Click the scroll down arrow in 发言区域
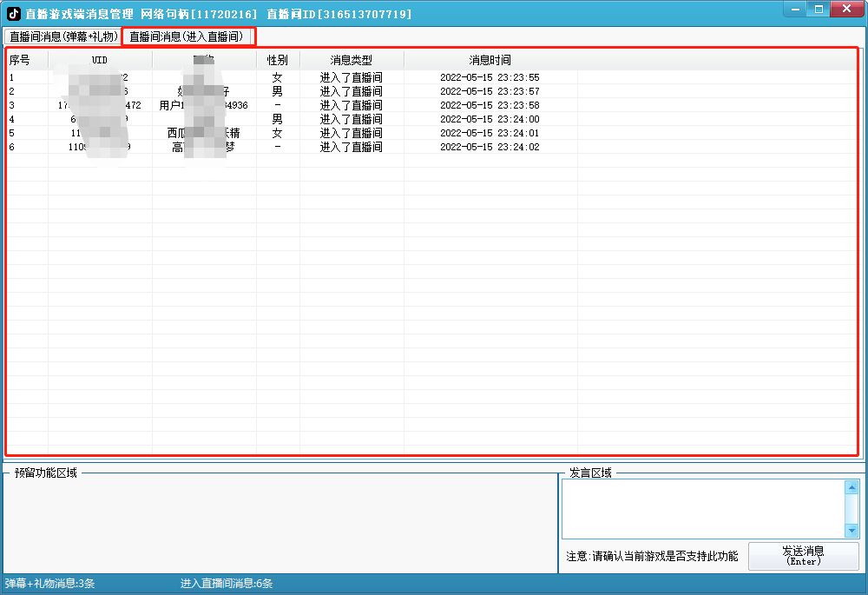This screenshot has width=868, height=595. 852,531
